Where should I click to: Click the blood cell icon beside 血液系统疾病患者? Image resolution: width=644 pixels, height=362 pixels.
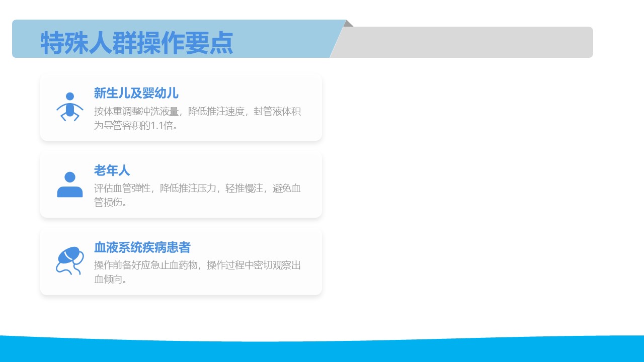70,261
